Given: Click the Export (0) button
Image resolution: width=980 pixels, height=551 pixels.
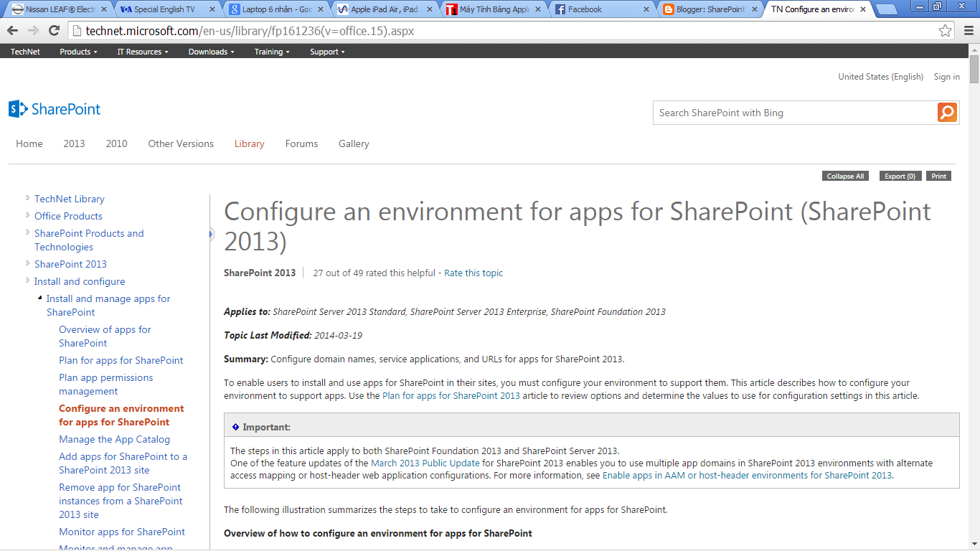Looking at the screenshot, I should pos(900,176).
